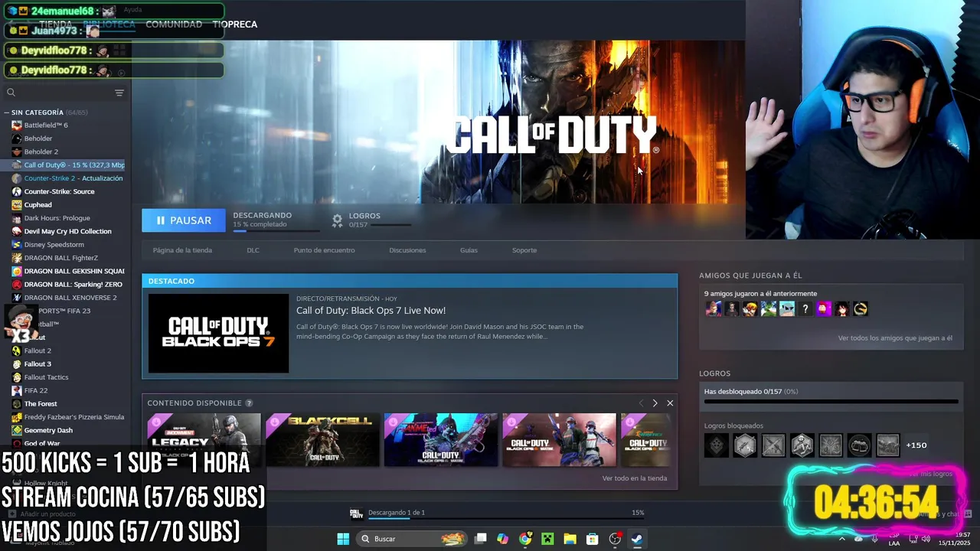Image resolution: width=980 pixels, height=551 pixels.
Task: Open Microsoft Store from the taskbar
Action: [592, 539]
